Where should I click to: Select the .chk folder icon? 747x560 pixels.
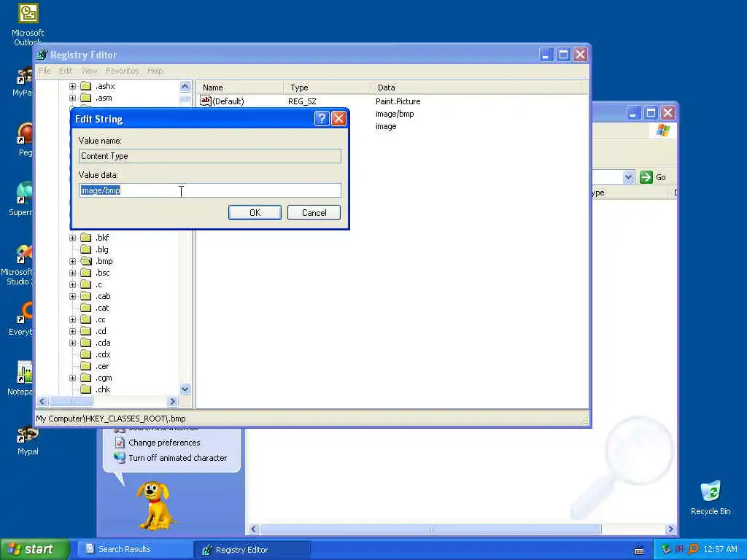[x=86, y=389]
